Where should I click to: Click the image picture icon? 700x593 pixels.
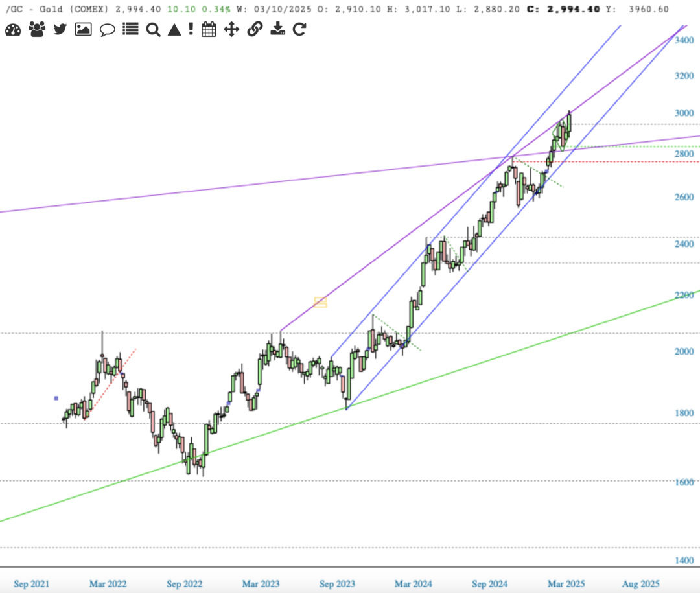pyautogui.click(x=83, y=29)
